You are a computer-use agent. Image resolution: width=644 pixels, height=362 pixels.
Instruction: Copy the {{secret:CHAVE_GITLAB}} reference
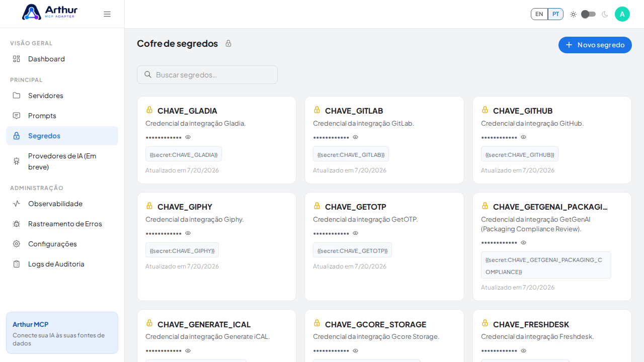coord(351,154)
